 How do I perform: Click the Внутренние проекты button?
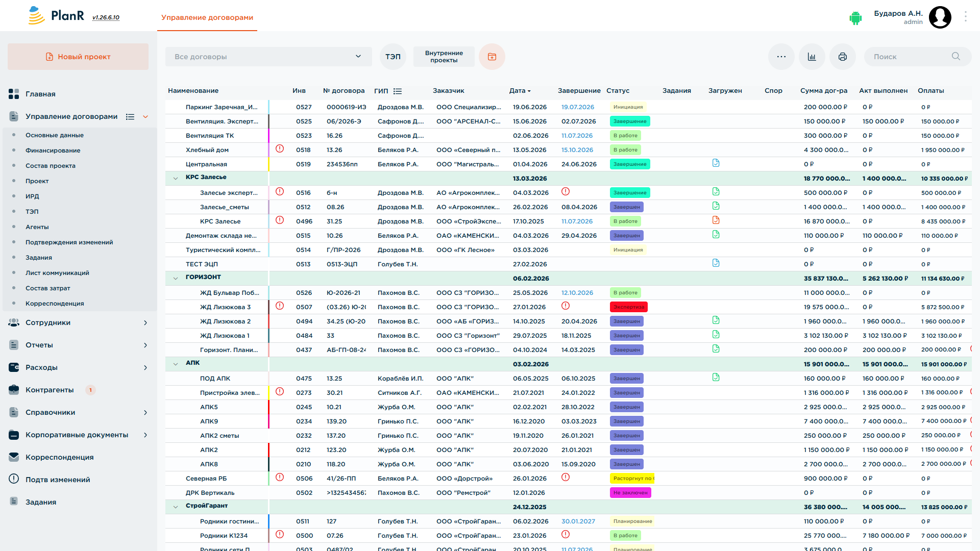[444, 57]
